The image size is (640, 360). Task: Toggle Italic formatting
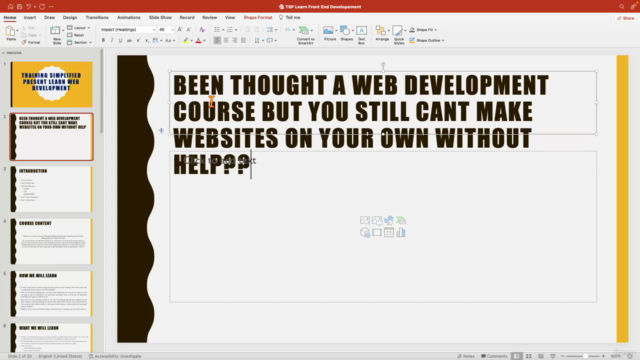coord(112,40)
